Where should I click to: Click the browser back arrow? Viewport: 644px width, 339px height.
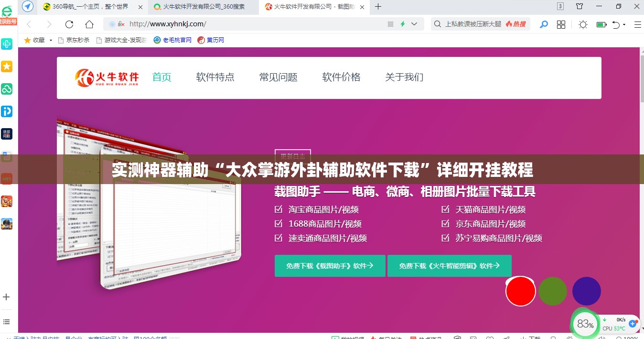(29, 24)
